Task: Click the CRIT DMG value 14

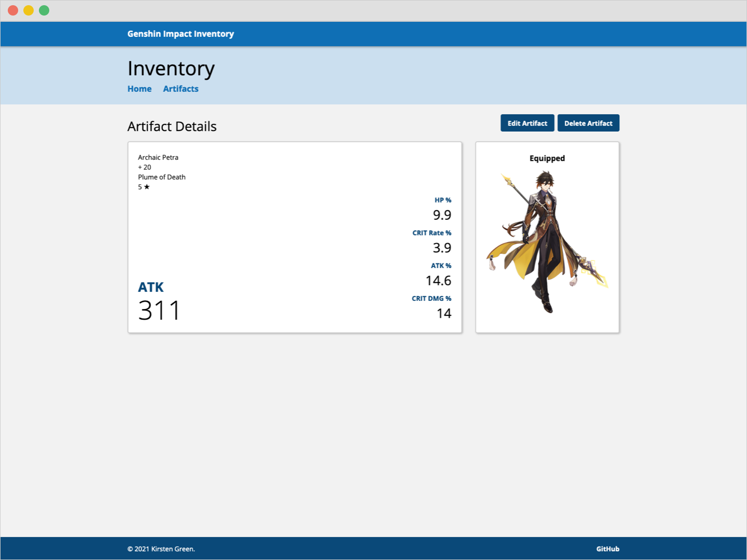Action: (x=444, y=313)
